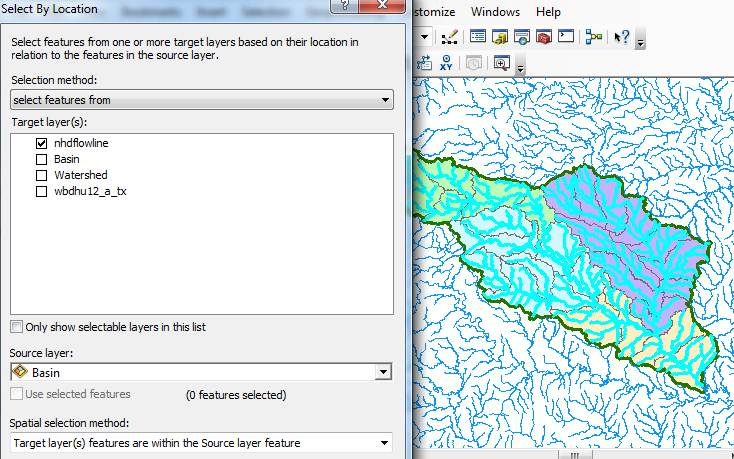
Task: Open the Catalog window icon
Action: (499, 38)
